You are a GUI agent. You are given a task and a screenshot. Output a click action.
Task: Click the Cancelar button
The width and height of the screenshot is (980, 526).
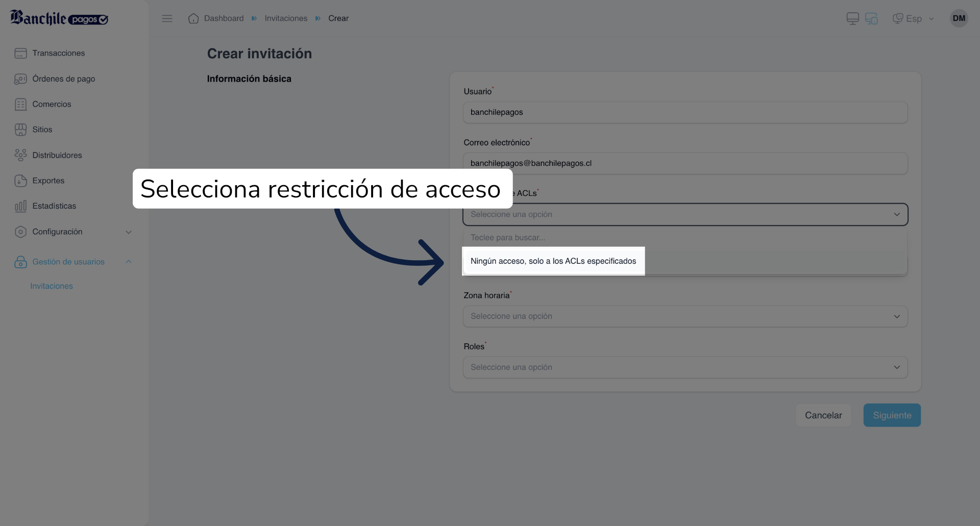tap(823, 415)
